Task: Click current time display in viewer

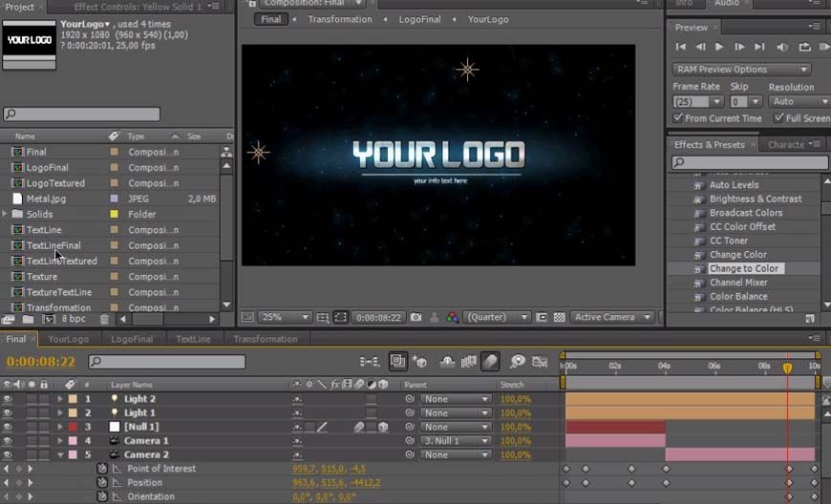Action: tap(378, 318)
